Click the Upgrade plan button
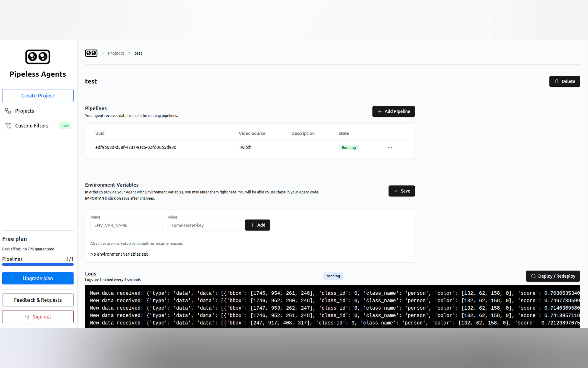 click(x=38, y=278)
